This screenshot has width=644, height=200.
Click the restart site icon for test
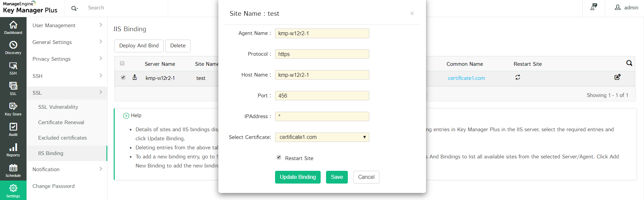point(518,78)
